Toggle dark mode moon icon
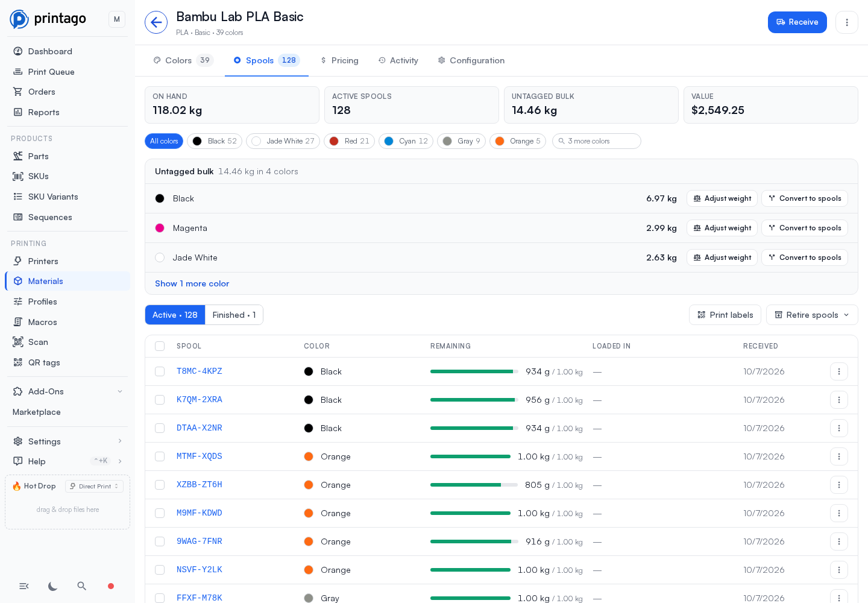Screen dimensions: 868x603 (x=53, y=586)
